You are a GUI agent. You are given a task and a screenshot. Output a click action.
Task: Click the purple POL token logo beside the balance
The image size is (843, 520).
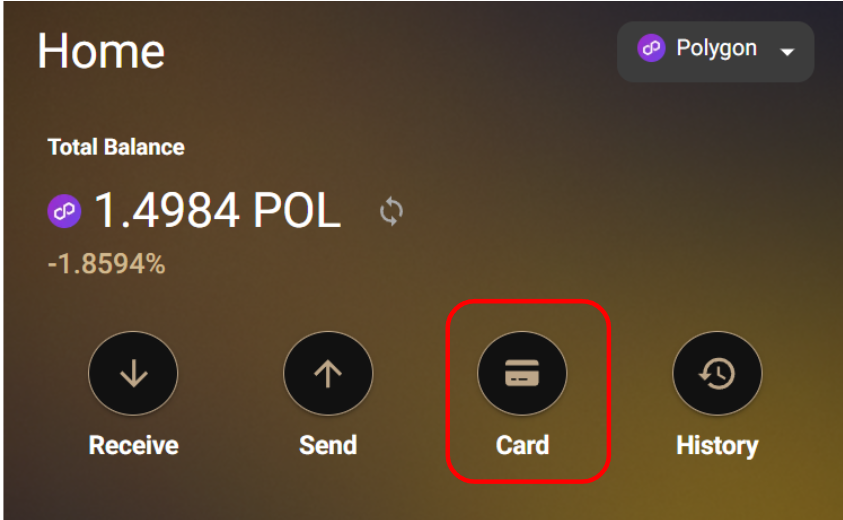pos(65,211)
